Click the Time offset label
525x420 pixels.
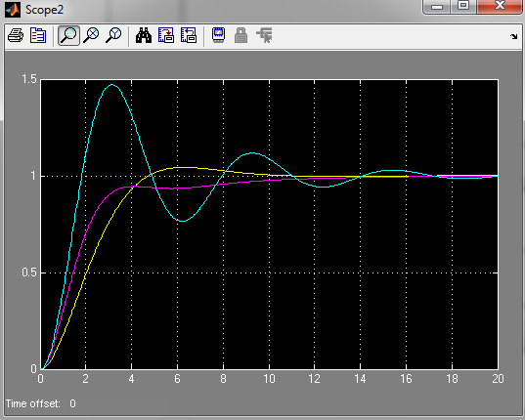click(33, 403)
